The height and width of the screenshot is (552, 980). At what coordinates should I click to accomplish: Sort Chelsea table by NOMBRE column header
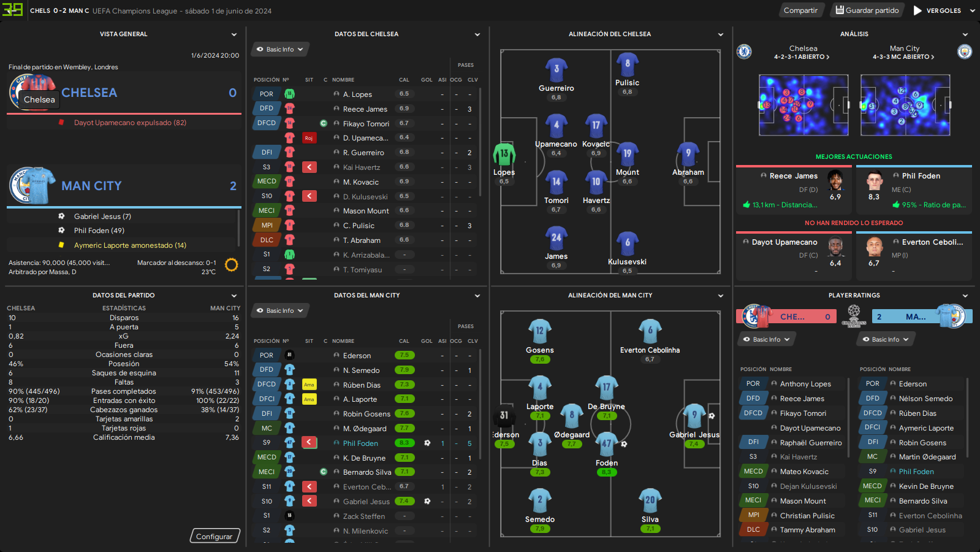click(343, 80)
